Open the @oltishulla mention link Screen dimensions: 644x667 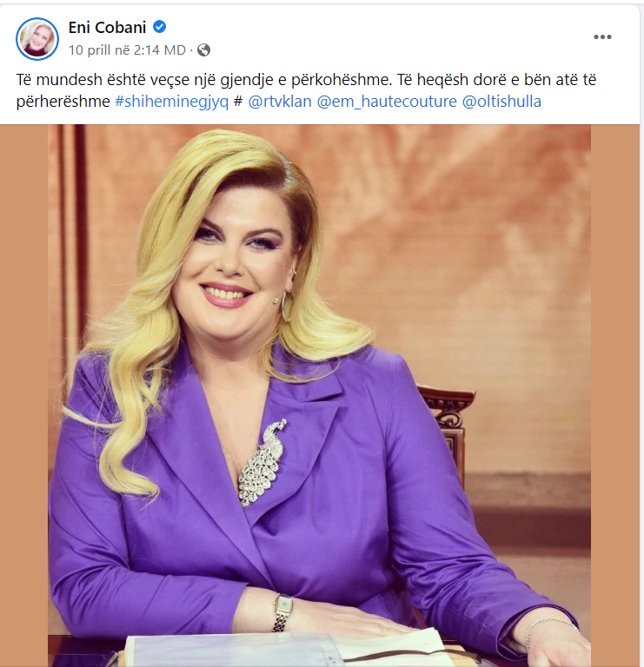pyautogui.click(x=501, y=102)
